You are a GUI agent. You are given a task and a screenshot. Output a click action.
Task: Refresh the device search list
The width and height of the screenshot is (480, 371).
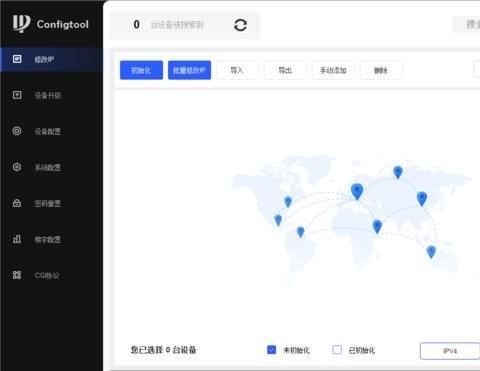point(240,25)
